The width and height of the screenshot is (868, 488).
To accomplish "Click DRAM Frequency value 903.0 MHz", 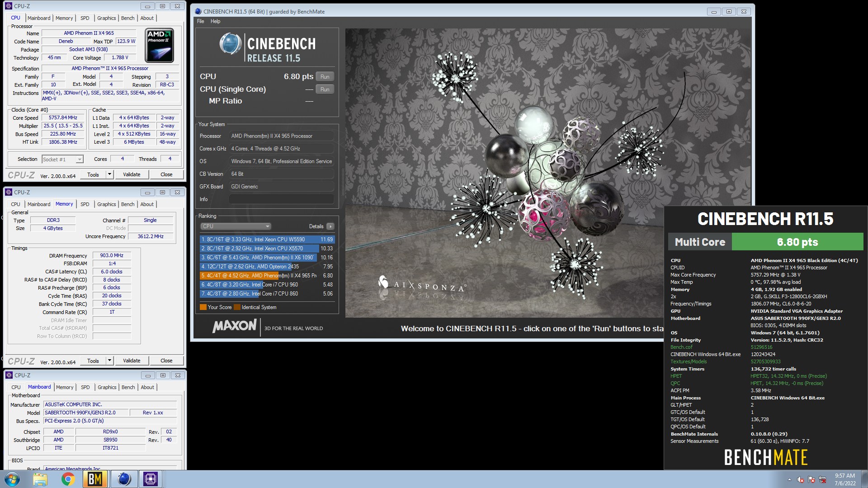I will [x=112, y=256].
